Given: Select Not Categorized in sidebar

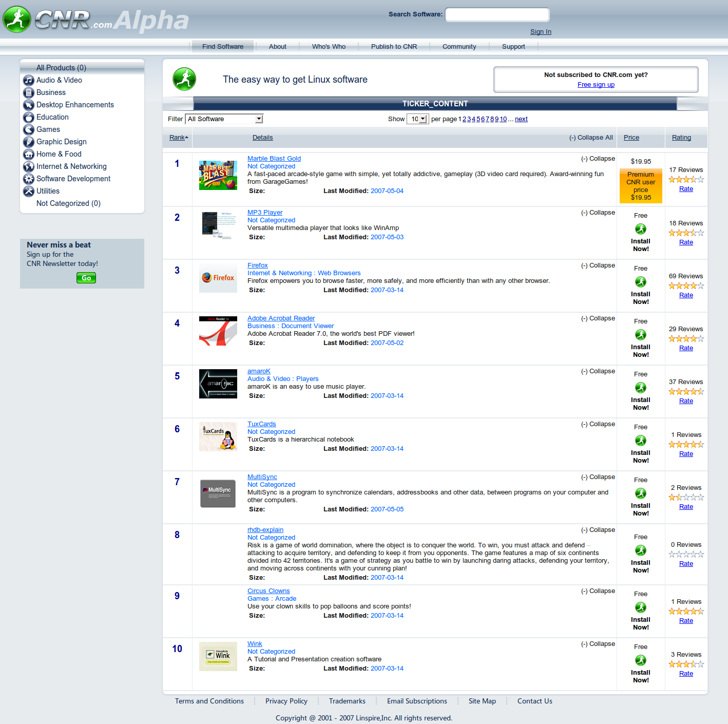Looking at the screenshot, I should click(68, 203).
